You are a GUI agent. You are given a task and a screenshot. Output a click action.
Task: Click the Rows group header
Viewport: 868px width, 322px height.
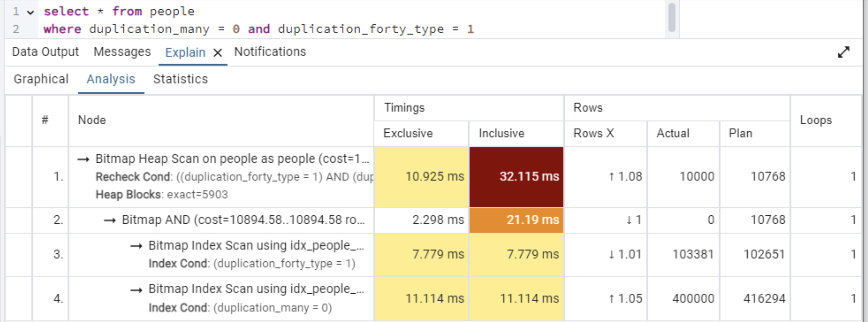[x=677, y=108]
